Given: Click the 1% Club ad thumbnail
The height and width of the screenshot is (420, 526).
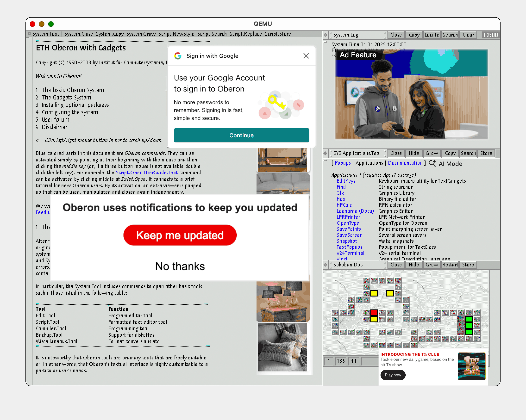Looking at the screenshot, I should tap(471, 366).
